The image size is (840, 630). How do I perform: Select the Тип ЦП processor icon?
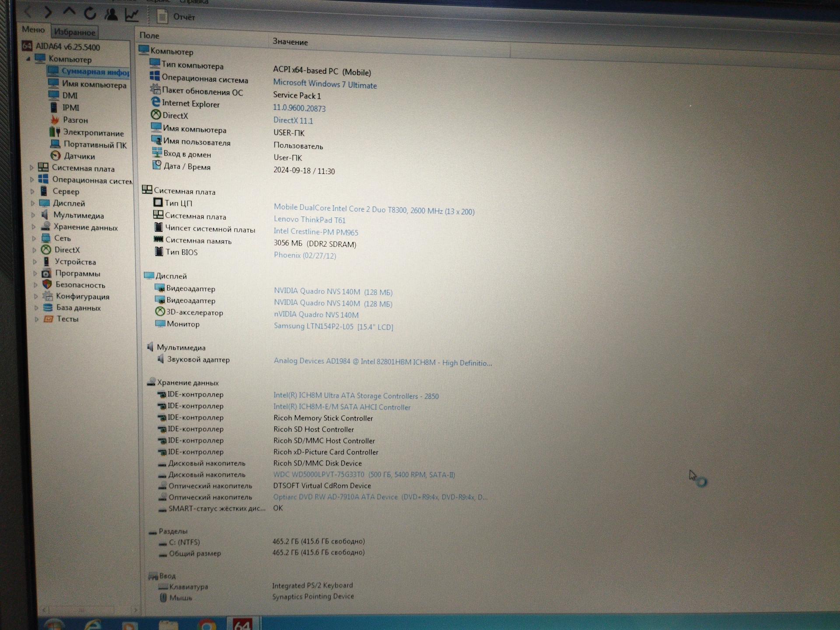(x=158, y=202)
